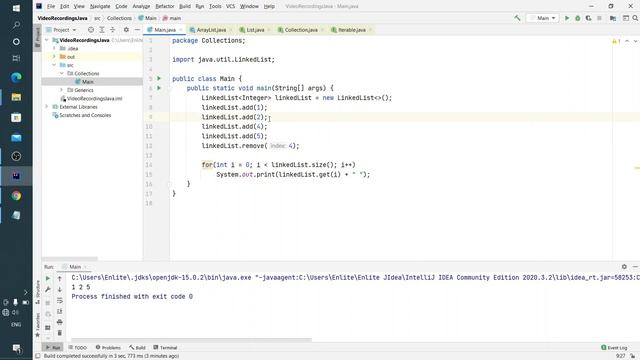Click Up the stack trace arrow

60,278
